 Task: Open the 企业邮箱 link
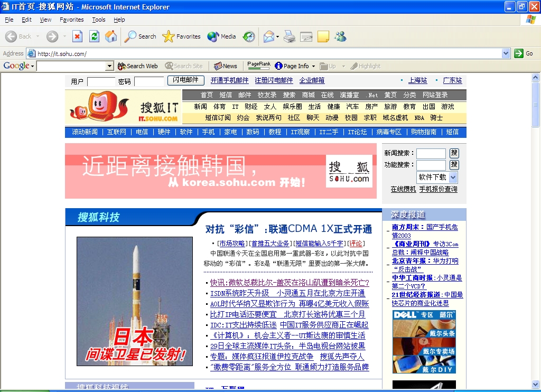point(312,80)
